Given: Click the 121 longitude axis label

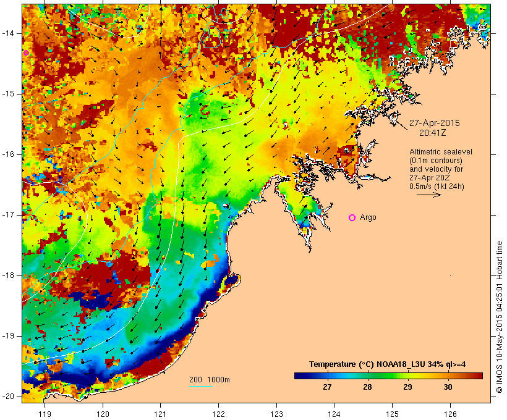Looking at the screenshot, I should point(161,414).
